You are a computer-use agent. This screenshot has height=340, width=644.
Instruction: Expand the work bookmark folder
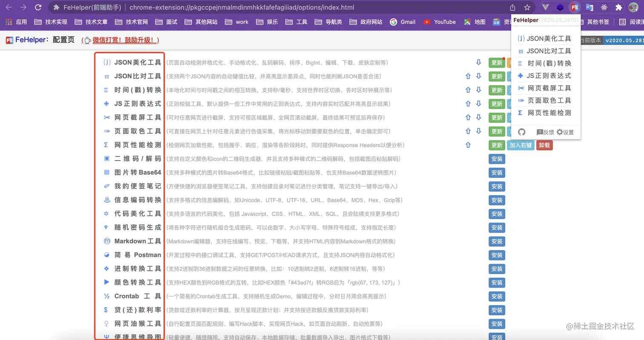237,22
